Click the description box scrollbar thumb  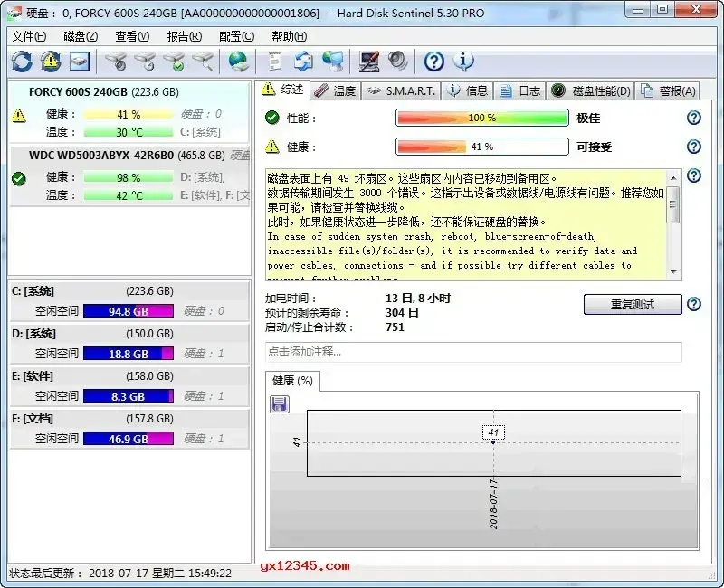pyautogui.click(x=673, y=204)
